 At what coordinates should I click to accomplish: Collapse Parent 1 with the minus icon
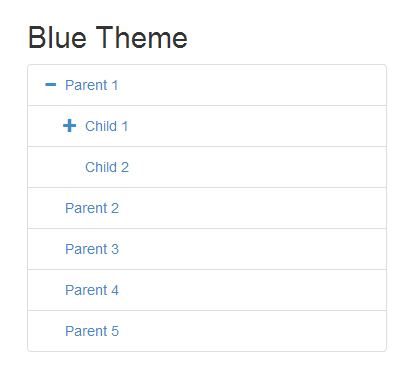[x=50, y=85]
